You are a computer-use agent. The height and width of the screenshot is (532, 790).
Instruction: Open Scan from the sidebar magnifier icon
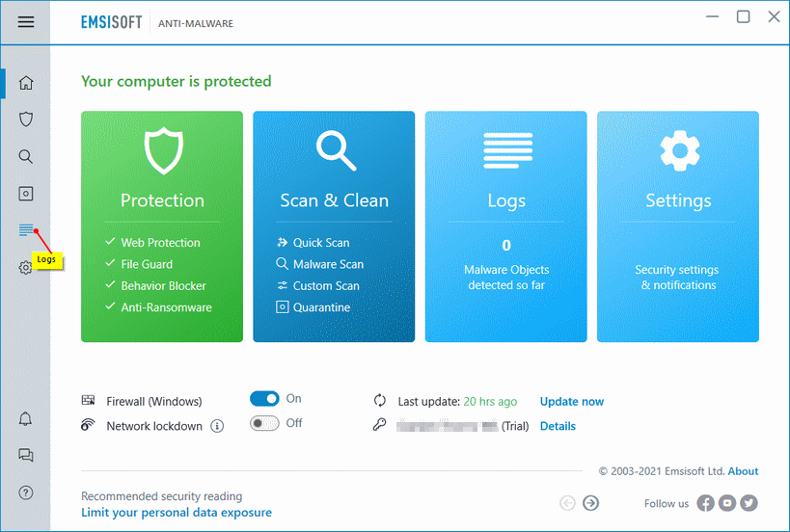tap(26, 156)
